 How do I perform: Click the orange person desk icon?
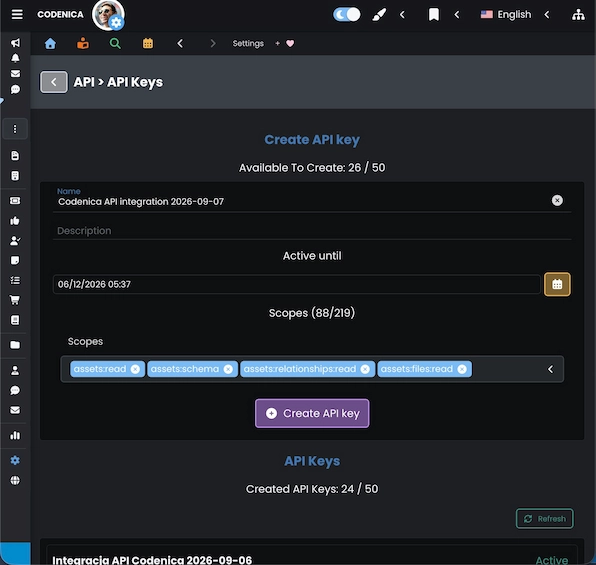[x=83, y=43]
